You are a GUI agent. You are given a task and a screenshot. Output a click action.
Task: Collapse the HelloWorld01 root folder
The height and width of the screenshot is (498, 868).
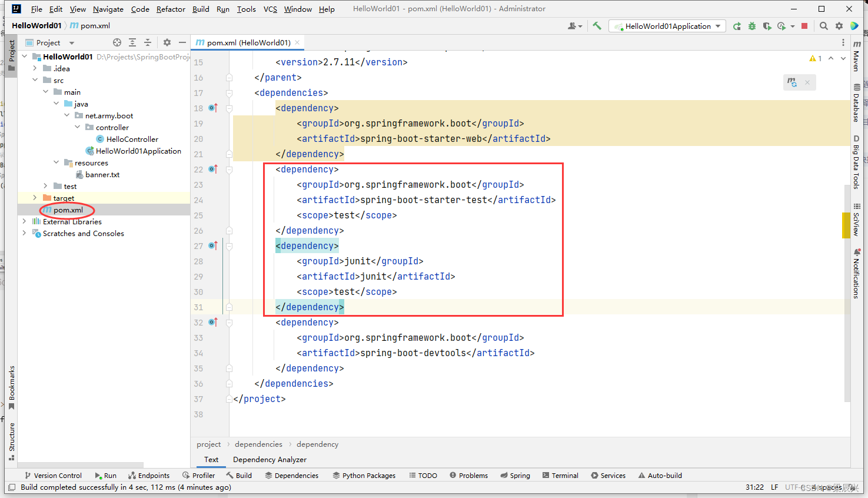pos(25,57)
